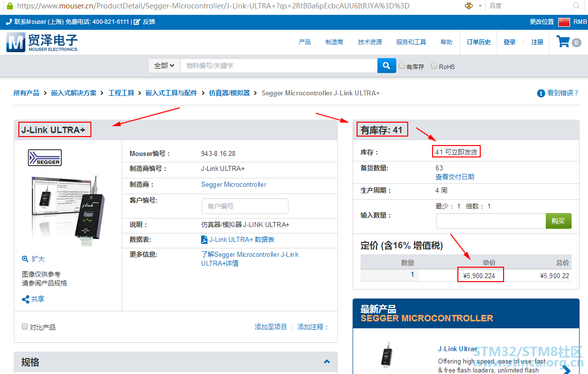
Task: Click the 输入数量 quantity input field
Action: click(x=491, y=221)
